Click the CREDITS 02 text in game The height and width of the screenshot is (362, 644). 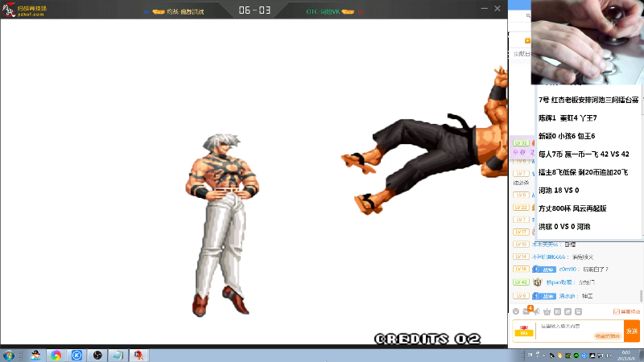pos(427,339)
